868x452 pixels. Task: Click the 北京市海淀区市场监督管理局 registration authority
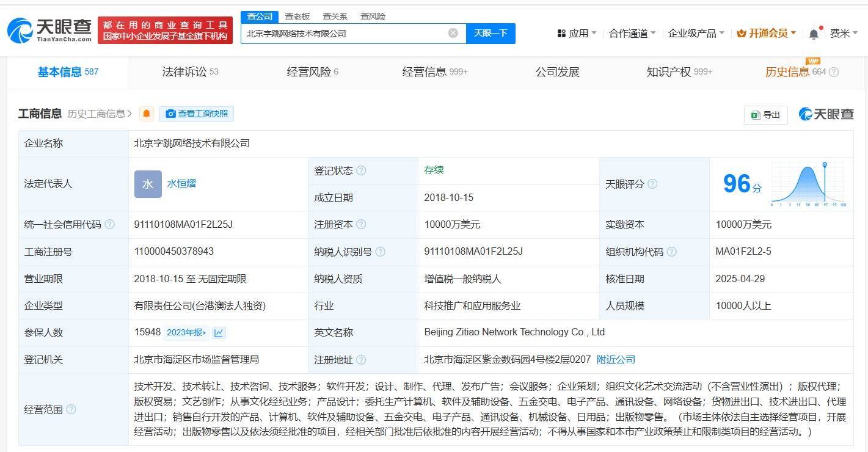tap(196, 360)
